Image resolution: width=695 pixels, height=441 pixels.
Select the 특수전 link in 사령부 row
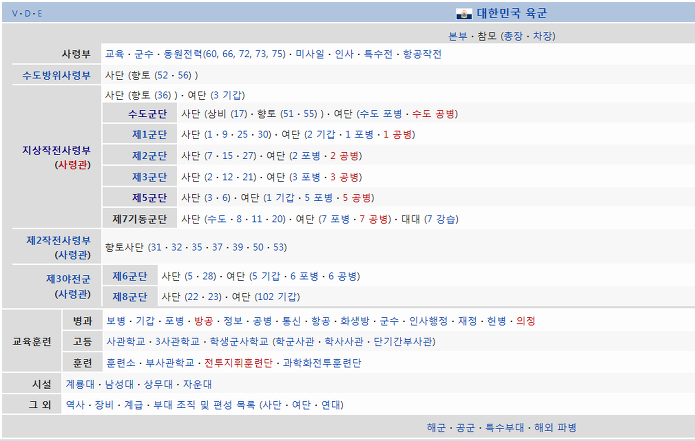377,54
